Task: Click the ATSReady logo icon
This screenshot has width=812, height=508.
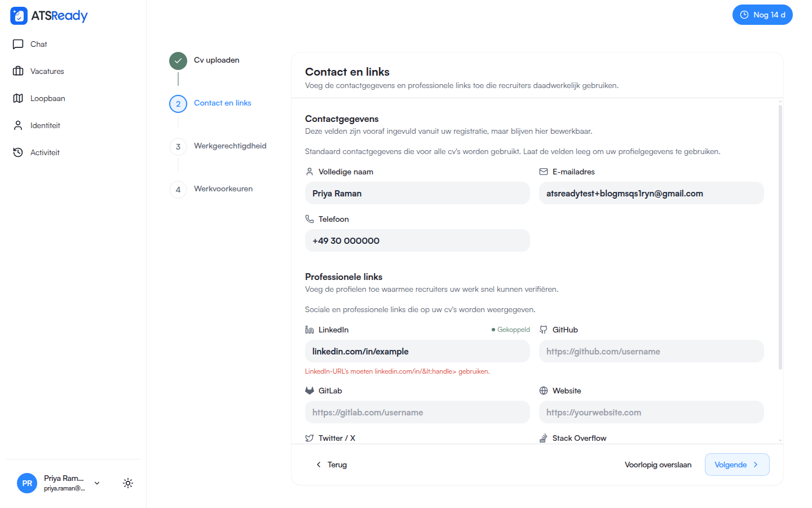Action: click(x=19, y=16)
